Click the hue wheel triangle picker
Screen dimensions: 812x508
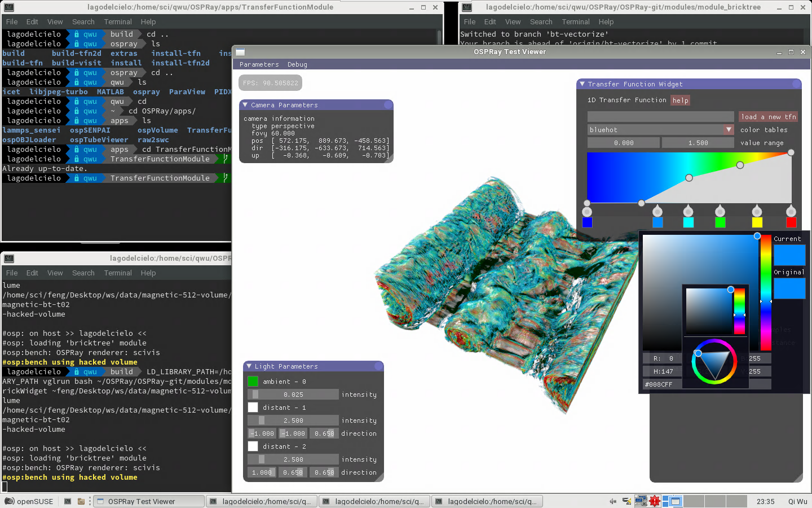pos(714,362)
